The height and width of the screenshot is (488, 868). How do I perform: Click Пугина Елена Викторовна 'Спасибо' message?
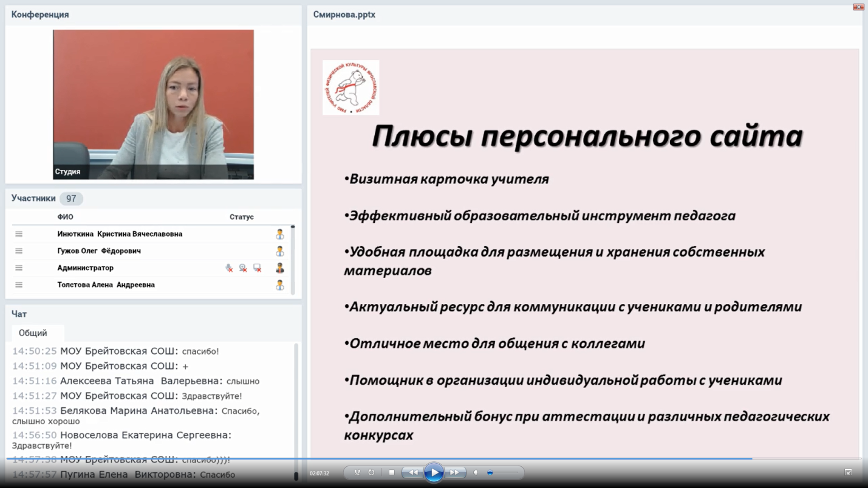click(123, 474)
